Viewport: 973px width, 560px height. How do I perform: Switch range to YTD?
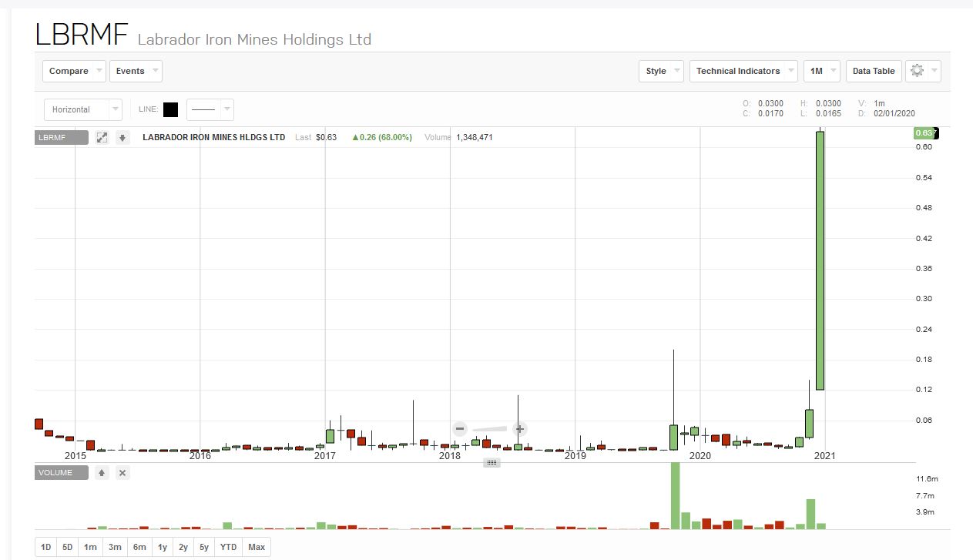pos(228,547)
